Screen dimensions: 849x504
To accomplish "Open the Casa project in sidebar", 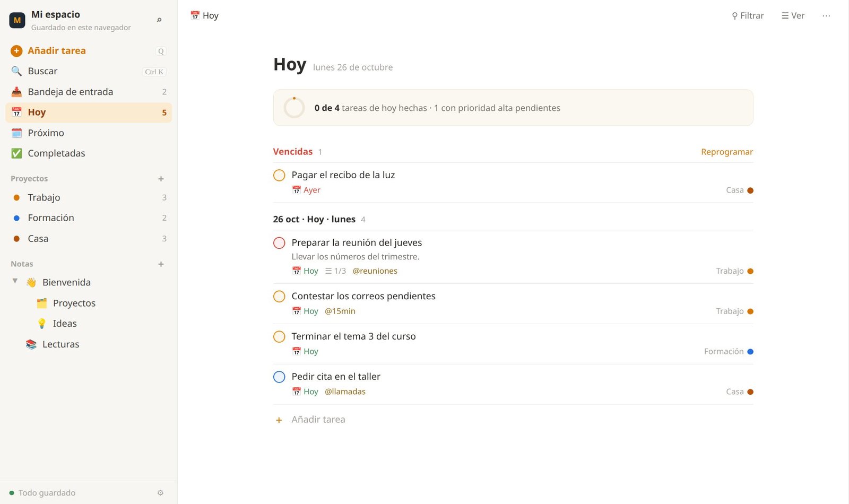I will (89, 239).
